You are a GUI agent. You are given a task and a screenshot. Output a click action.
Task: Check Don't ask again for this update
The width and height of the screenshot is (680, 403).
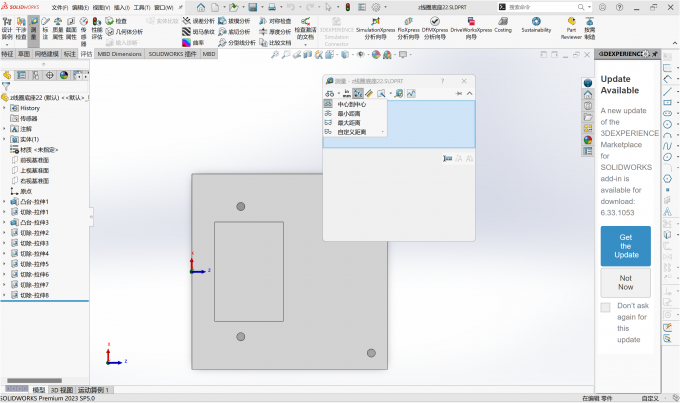point(605,307)
